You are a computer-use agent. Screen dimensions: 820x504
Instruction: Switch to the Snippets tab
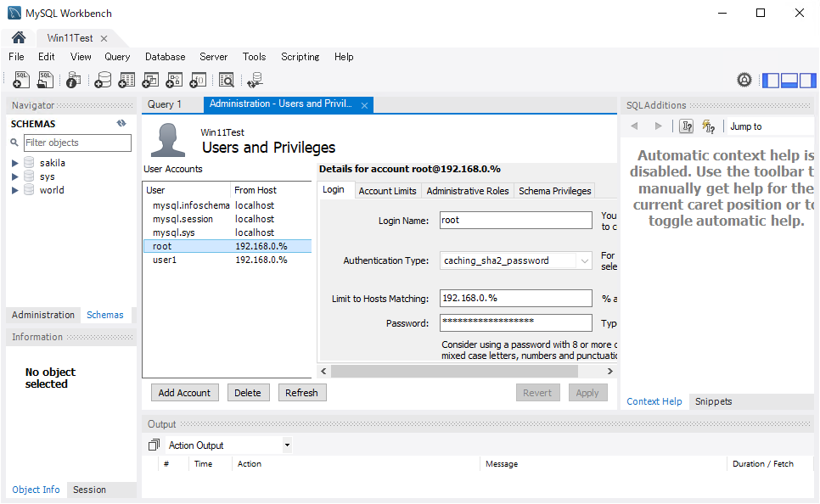point(713,401)
